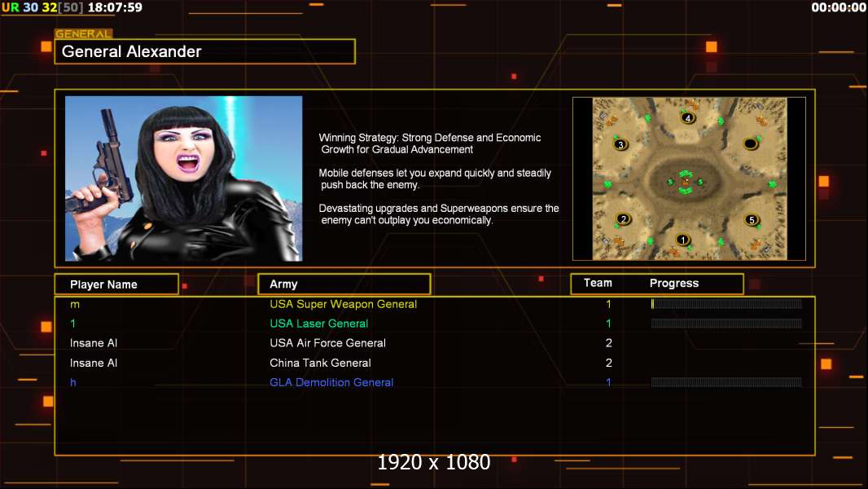The image size is (868, 489).
Task: Click the 00:00:00 game timer
Action: pos(839,8)
